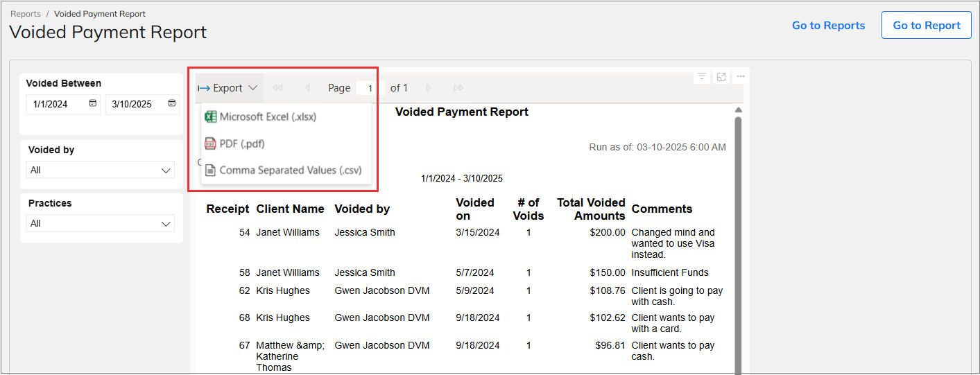Open the filters icon above report
980x375 pixels.
coord(702,76)
